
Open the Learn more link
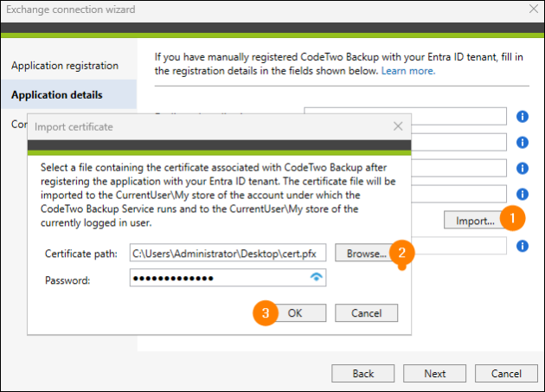coord(408,71)
